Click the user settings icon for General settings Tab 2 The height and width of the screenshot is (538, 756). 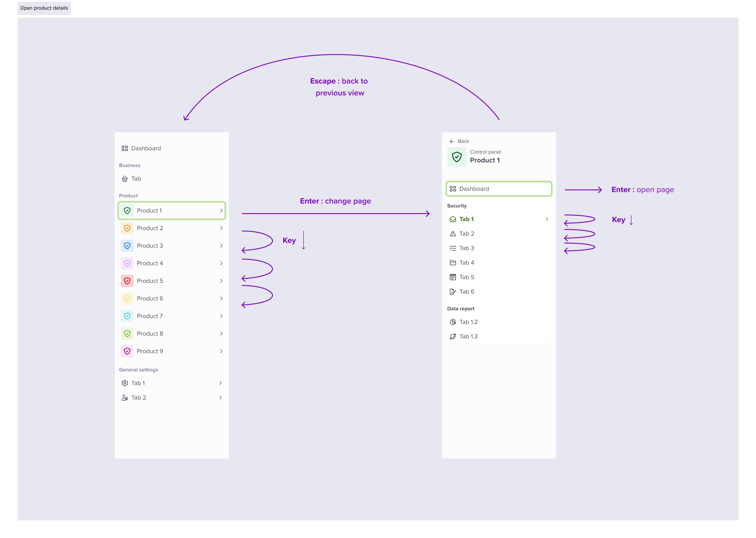pyautogui.click(x=125, y=398)
